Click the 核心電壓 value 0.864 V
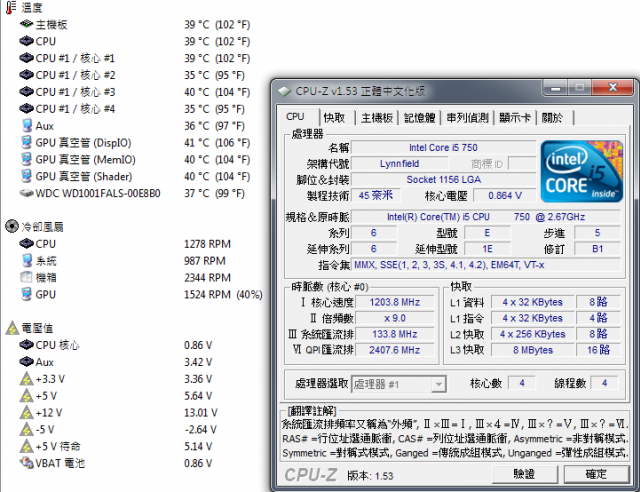This screenshot has width=640, height=492. [x=504, y=196]
